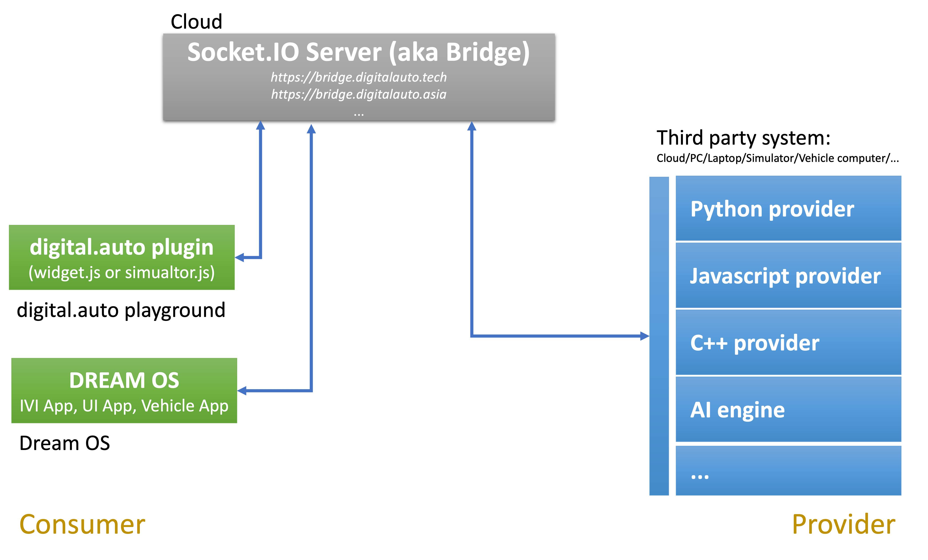928x560 pixels.
Task: Click the Third party system heading
Action: click(743, 138)
